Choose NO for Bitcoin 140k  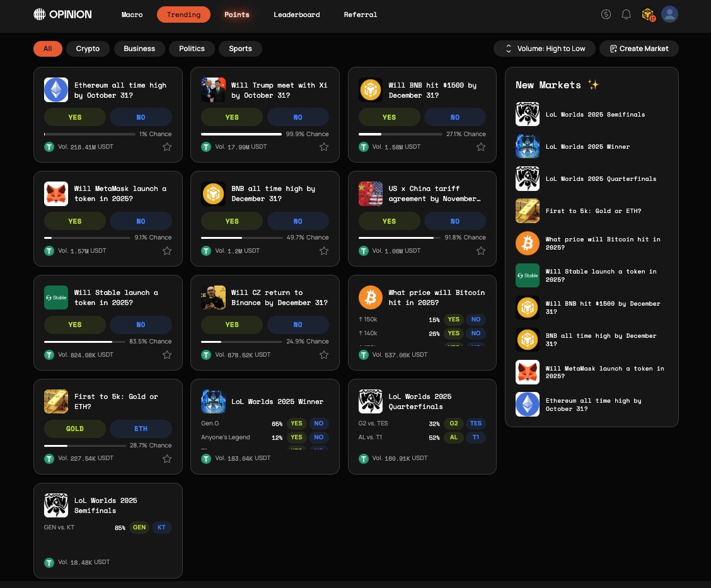476,333
